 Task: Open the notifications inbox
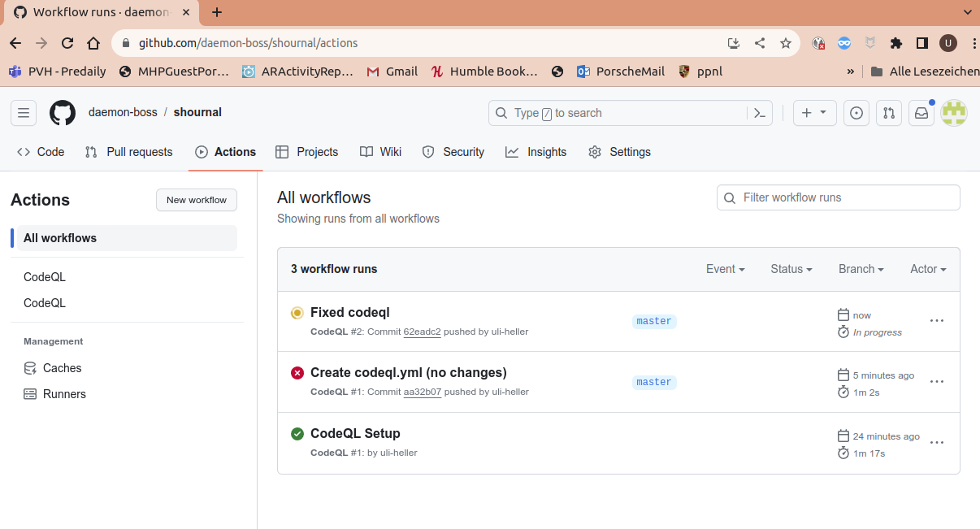[921, 113]
